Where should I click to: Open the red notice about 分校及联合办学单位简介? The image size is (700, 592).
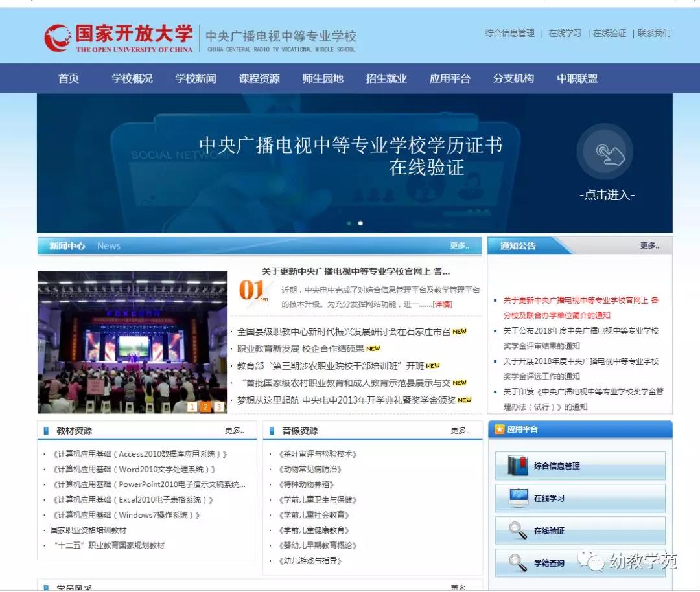[x=581, y=308]
